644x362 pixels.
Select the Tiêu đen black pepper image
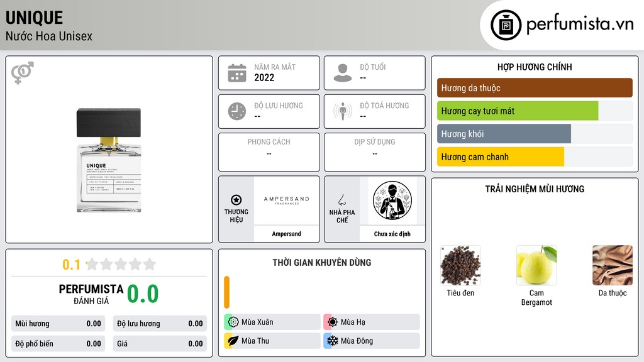460,266
